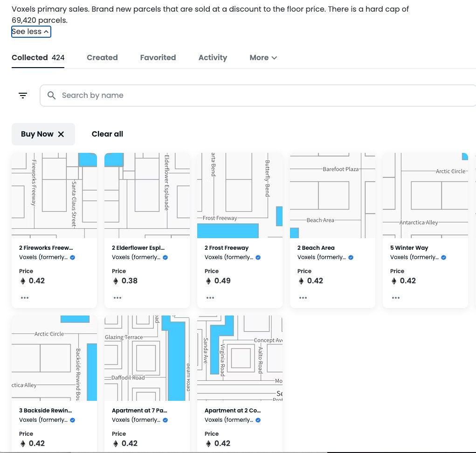This screenshot has width=476, height=453.
Task: Open Voxels collection link on 2 Beach Area
Action: coord(322,257)
